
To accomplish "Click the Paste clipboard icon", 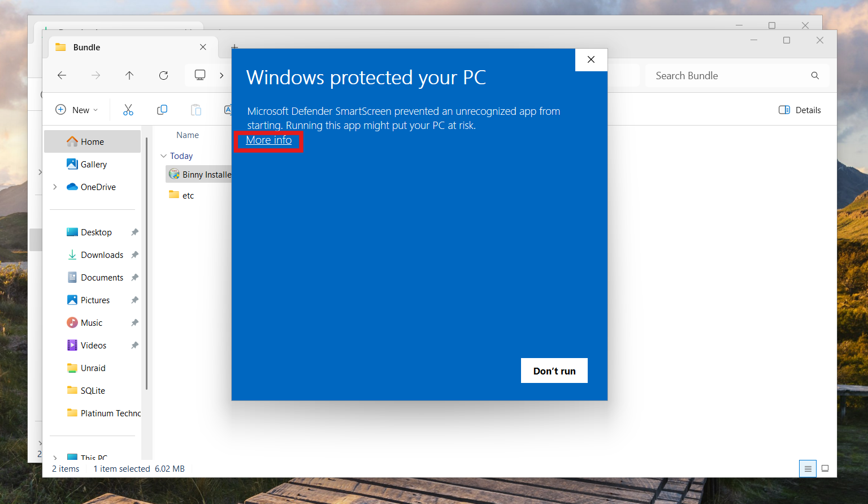I will pos(196,110).
